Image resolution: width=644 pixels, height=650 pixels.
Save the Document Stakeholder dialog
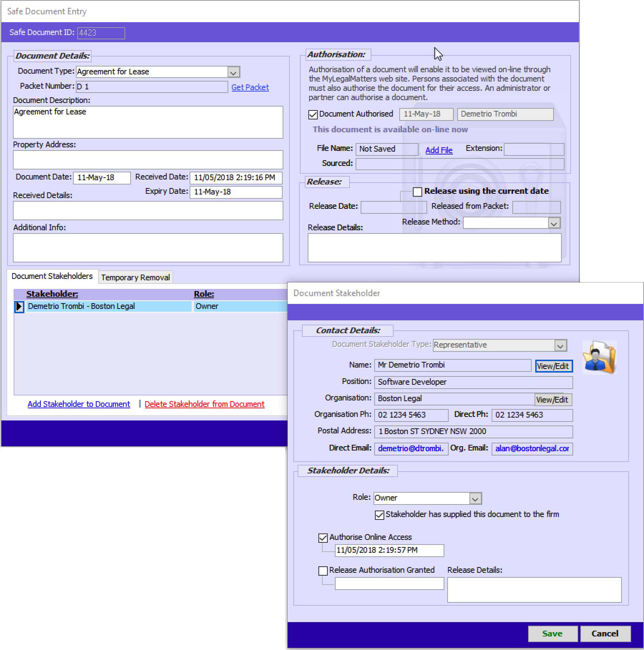pos(553,634)
